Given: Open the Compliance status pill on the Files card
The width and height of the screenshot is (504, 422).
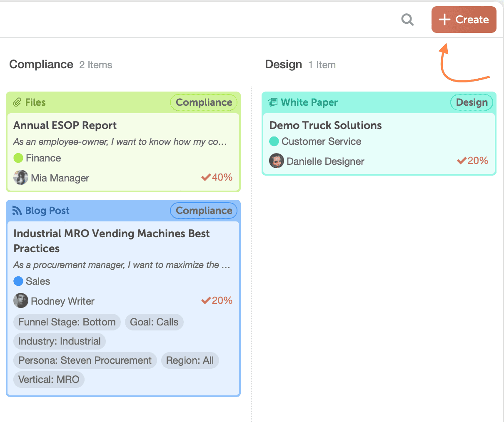Looking at the screenshot, I should 204,102.
